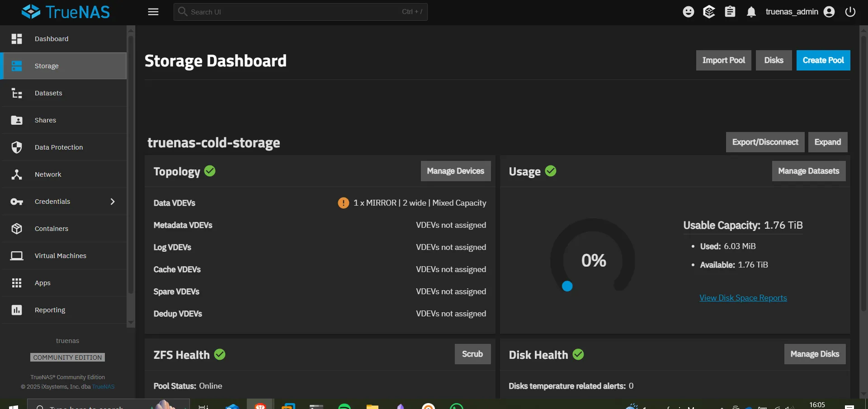Open the Datasets menu item

coord(64,93)
